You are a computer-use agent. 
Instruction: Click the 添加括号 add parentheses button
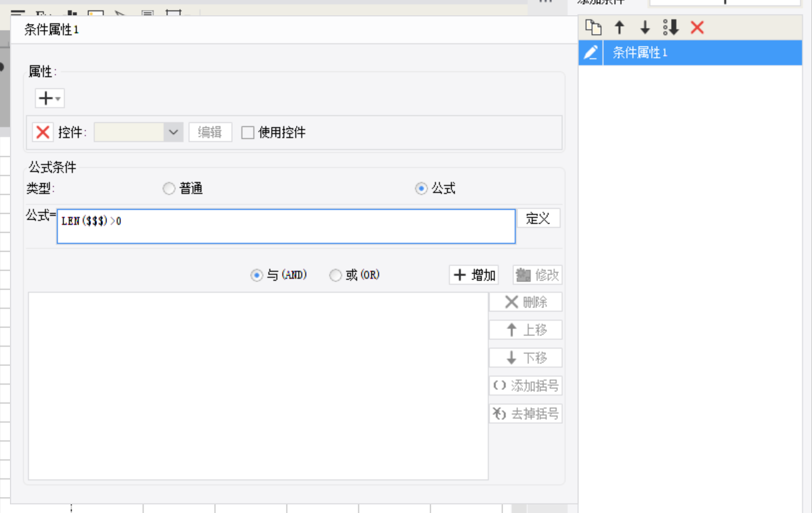[525, 386]
